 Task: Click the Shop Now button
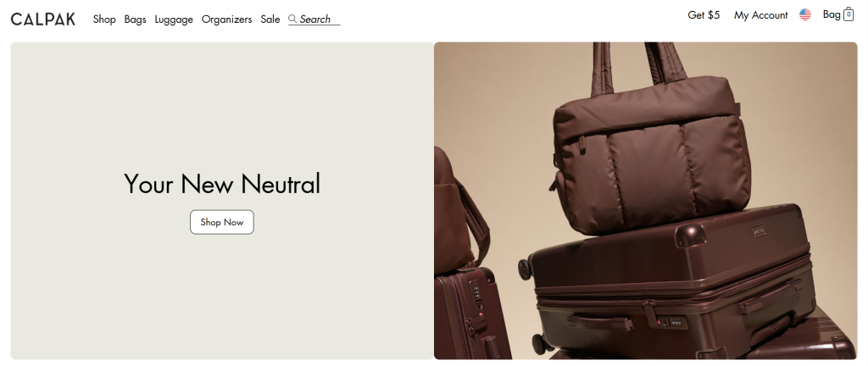[x=222, y=222]
